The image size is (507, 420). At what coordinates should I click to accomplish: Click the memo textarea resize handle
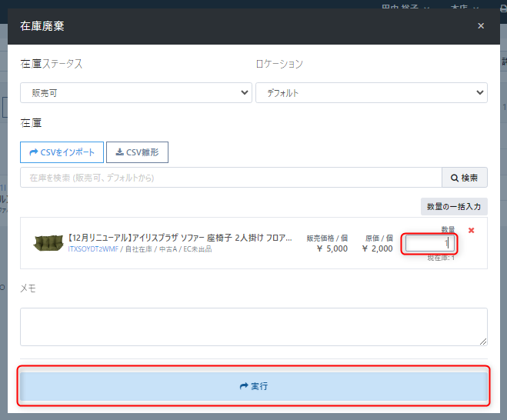pos(483,342)
